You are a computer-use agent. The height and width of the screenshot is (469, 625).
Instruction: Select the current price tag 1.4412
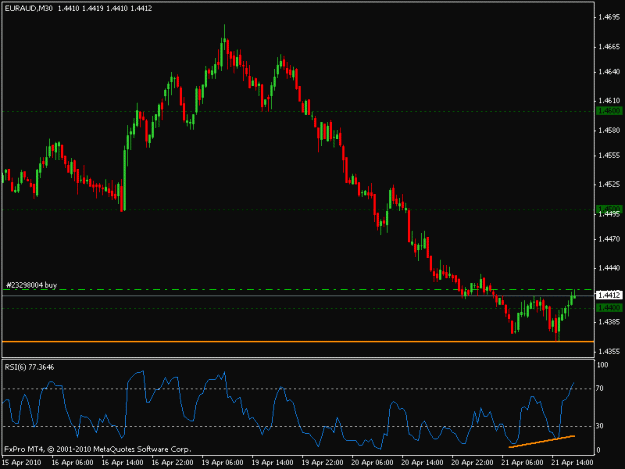[609, 295]
